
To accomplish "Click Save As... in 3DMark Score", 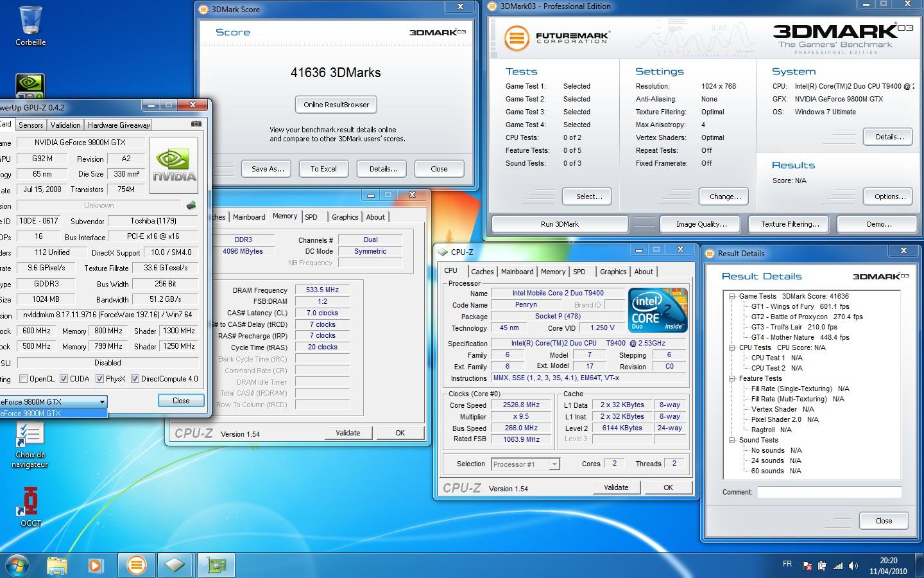I will click(x=268, y=169).
